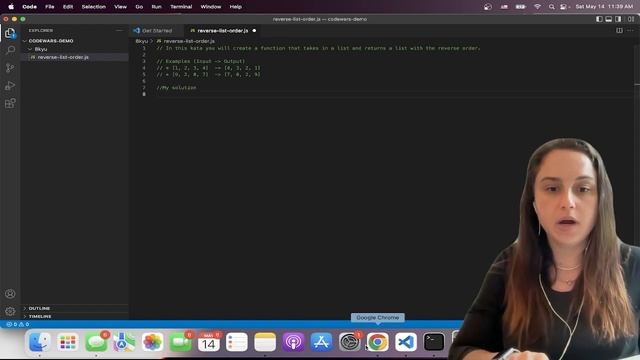
Task: Click unsaved dot on reverse-list-order.js tab
Action: click(x=254, y=31)
